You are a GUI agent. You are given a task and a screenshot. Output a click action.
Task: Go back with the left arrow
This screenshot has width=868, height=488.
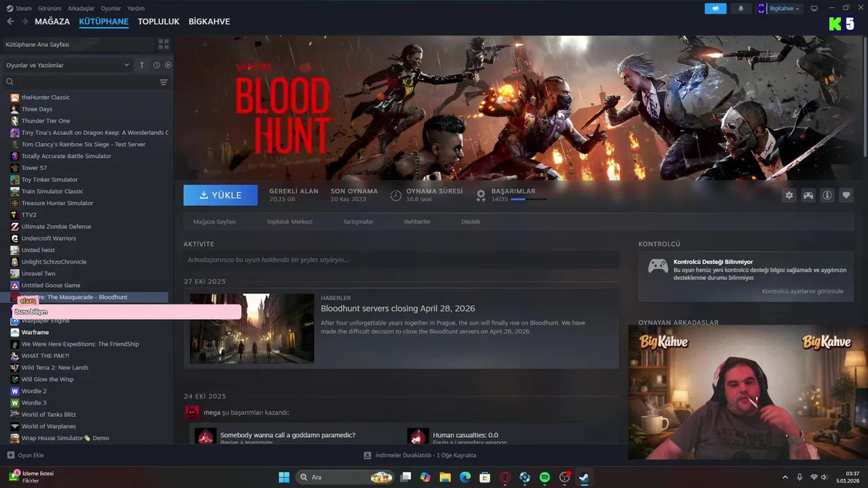point(10,22)
